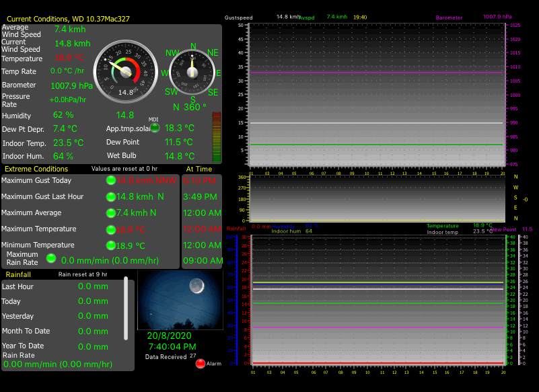Click the Rainfall section heading
Image resolution: width=539 pixels, height=392 pixels.
tap(18, 274)
